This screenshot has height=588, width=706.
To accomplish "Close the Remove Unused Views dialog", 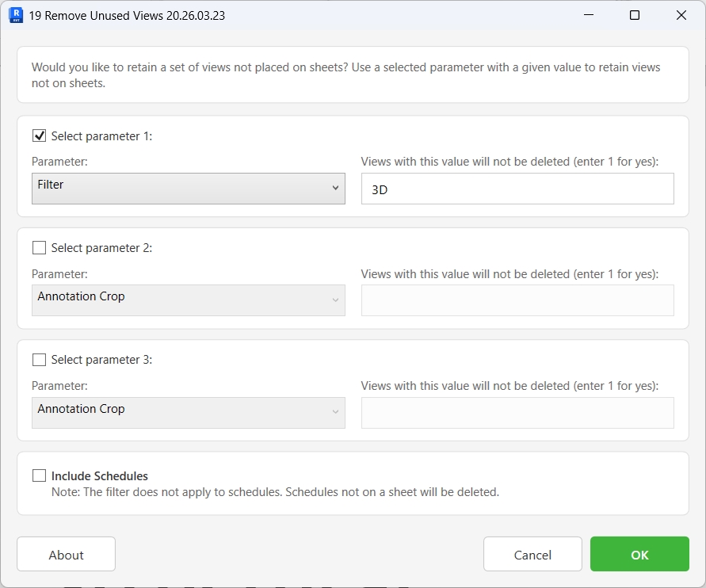I will [x=680, y=15].
